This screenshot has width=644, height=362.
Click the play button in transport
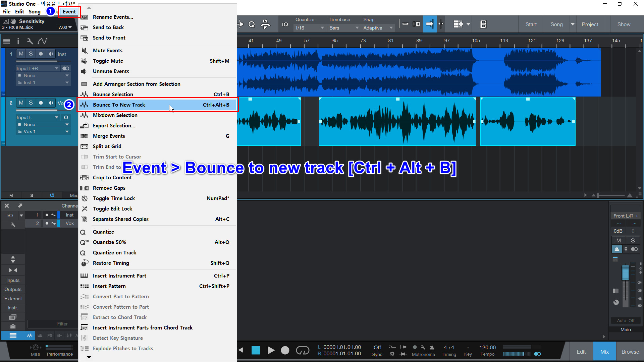tap(271, 351)
